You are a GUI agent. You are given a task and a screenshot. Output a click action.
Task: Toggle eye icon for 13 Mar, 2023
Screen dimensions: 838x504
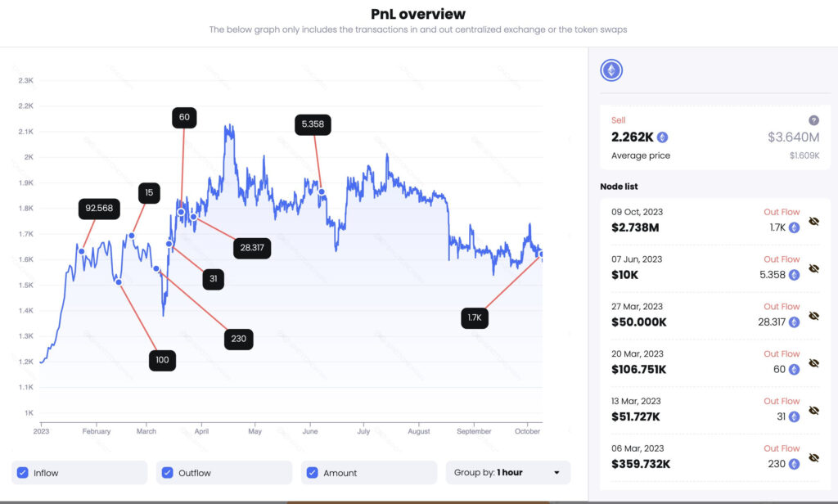click(813, 411)
